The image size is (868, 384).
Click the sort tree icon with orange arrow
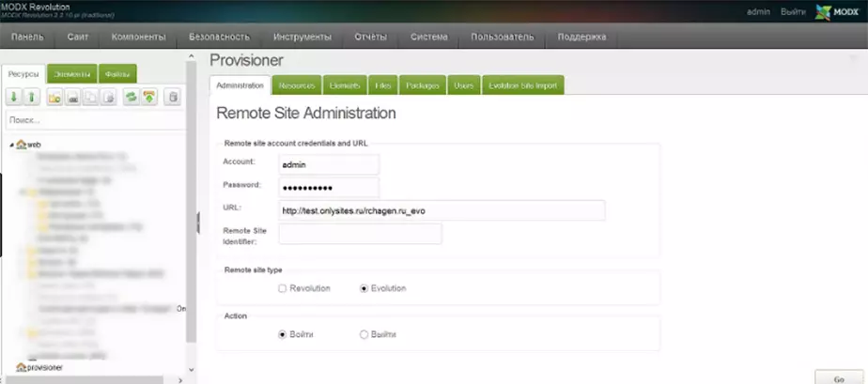[149, 98]
